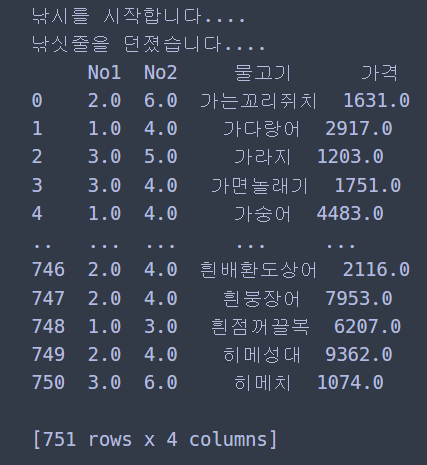Click the '가격' column header
The height and width of the screenshot is (465, 427).
tap(379, 73)
